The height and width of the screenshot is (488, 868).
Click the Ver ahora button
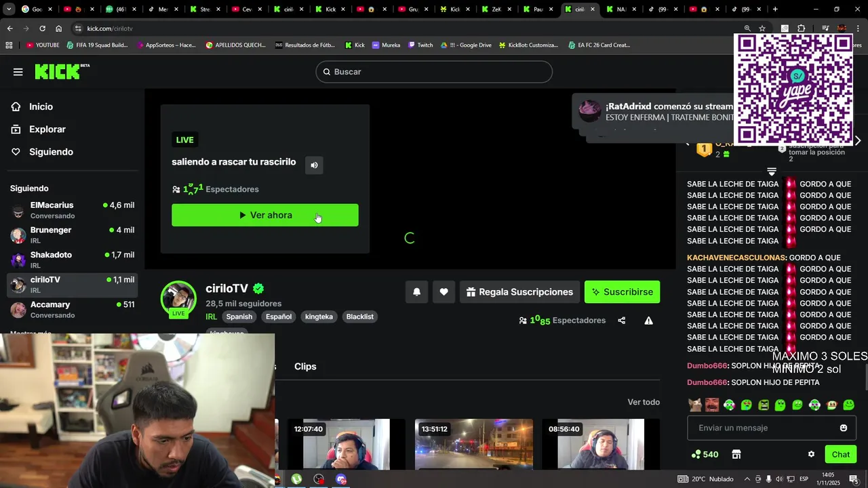(265, 215)
